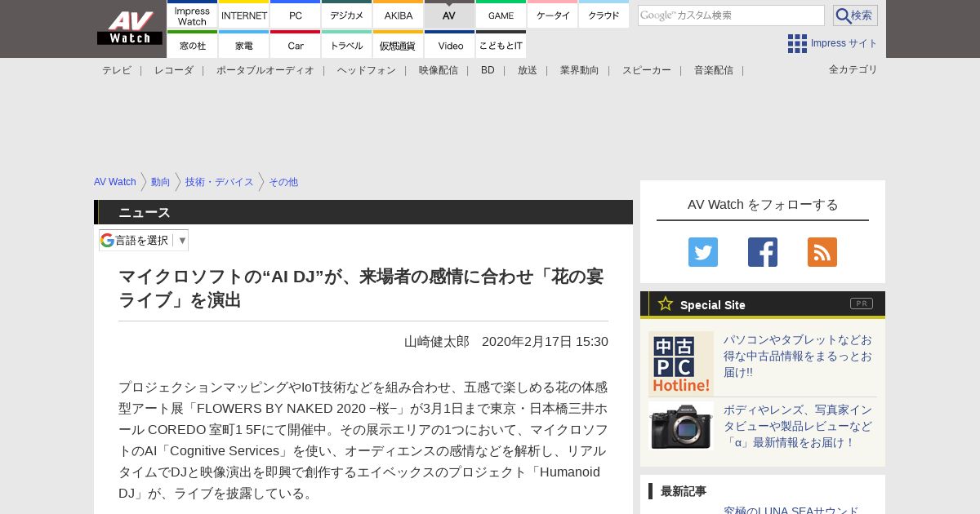
Task: Open the Impress site grid icon
Action: (x=797, y=43)
